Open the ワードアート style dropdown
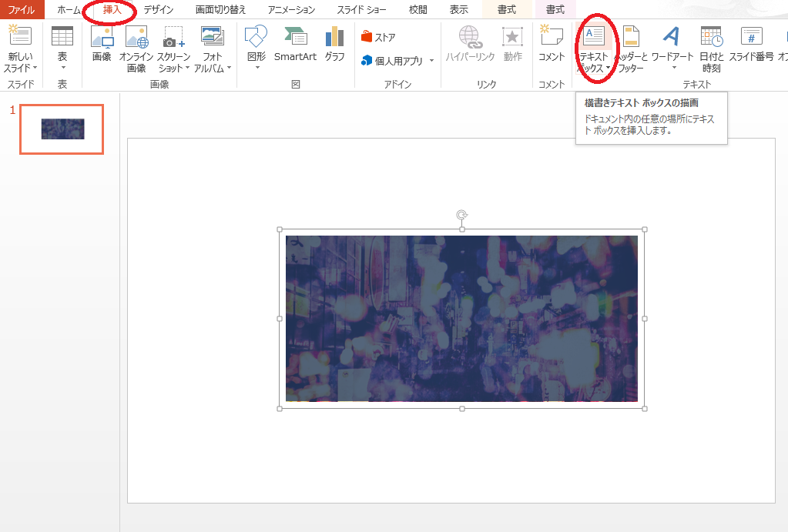This screenshot has height=532, width=788. [x=672, y=49]
